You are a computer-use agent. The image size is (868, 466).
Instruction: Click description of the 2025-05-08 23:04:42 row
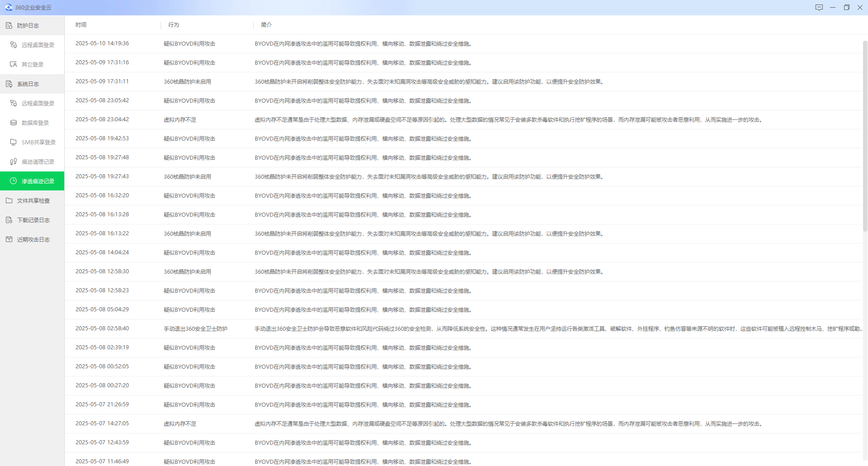tap(509, 120)
